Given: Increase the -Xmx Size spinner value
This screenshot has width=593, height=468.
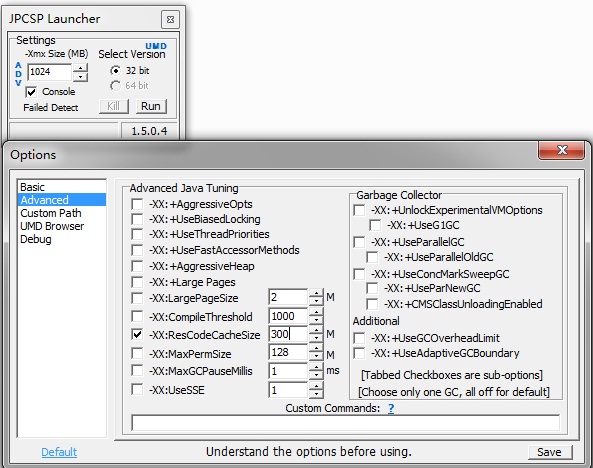Looking at the screenshot, I should click(80, 68).
